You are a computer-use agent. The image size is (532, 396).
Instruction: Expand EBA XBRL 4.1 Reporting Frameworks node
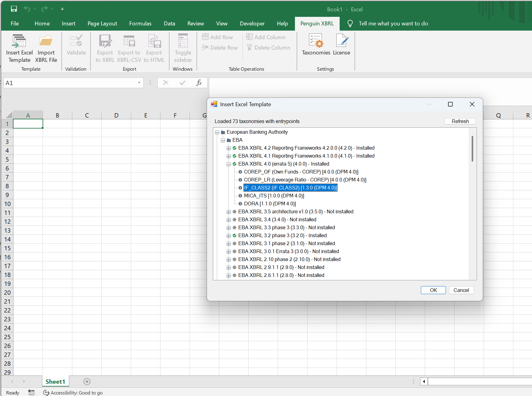click(x=229, y=156)
